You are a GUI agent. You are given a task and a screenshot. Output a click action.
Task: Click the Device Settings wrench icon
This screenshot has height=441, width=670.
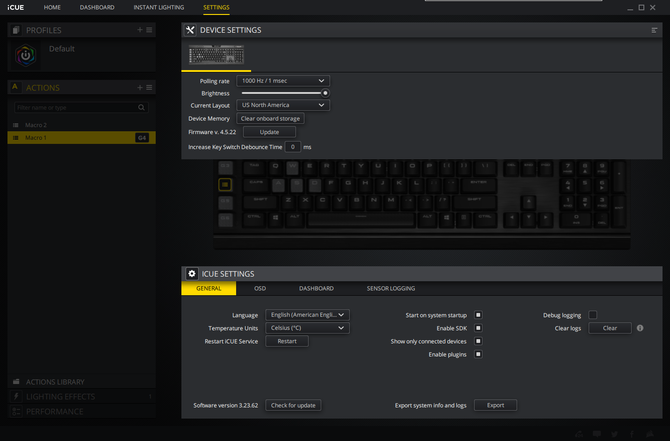pyautogui.click(x=190, y=30)
